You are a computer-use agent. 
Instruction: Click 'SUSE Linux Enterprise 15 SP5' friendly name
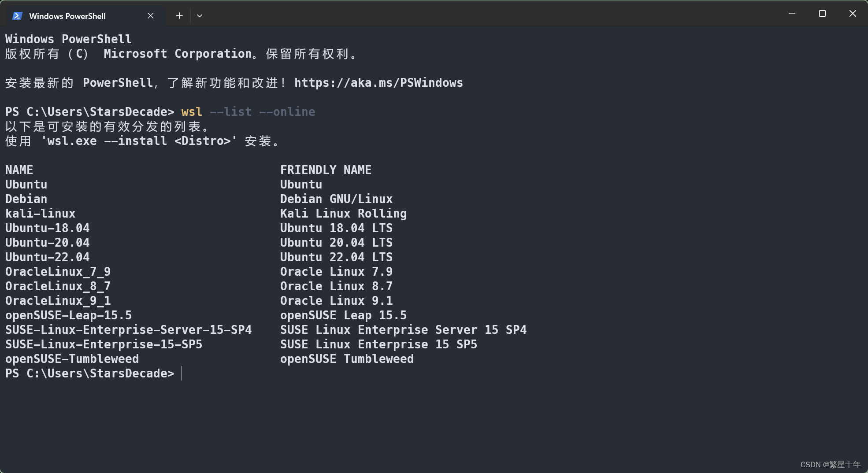(x=378, y=344)
